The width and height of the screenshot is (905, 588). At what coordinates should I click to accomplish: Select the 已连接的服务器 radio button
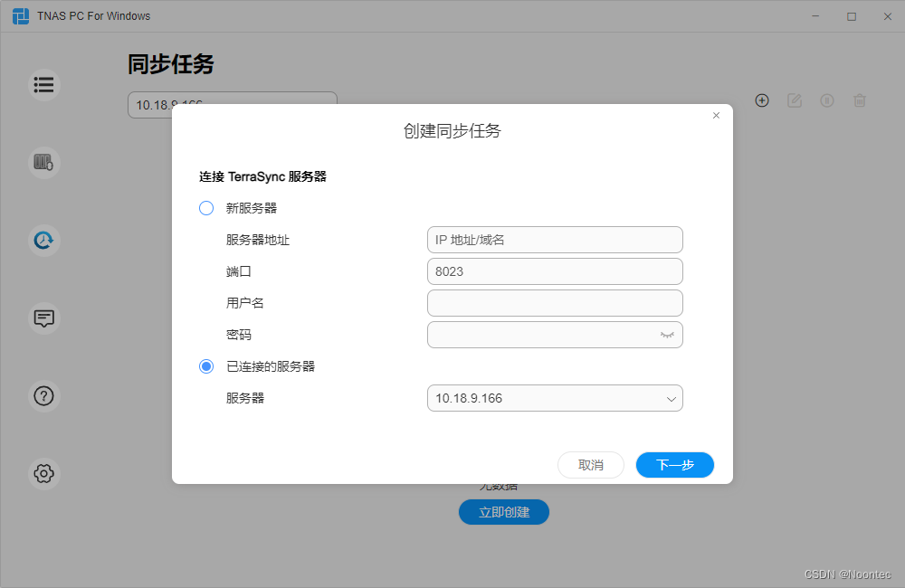tap(206, 366)
